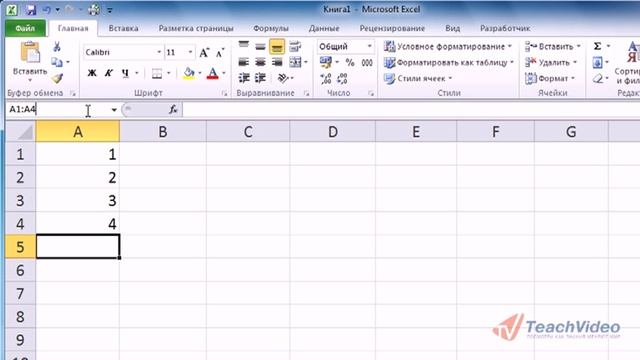The image size is (640, 360).
Task: Open number format dropdown Общий
Action: point(369,46)
